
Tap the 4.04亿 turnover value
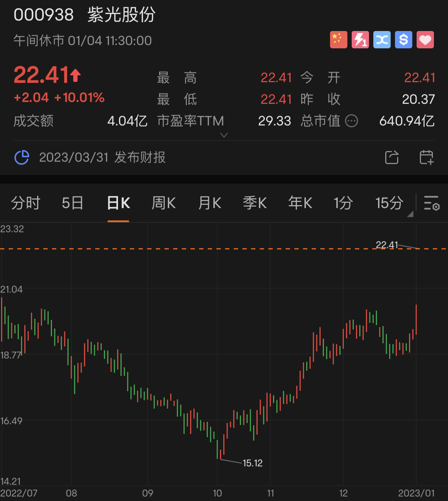click(x=127, y=121)
